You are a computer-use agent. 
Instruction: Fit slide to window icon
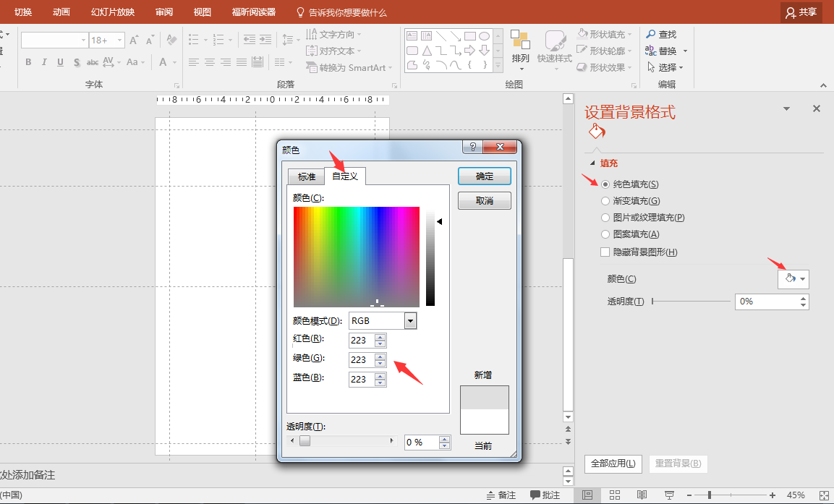[822, 495]
